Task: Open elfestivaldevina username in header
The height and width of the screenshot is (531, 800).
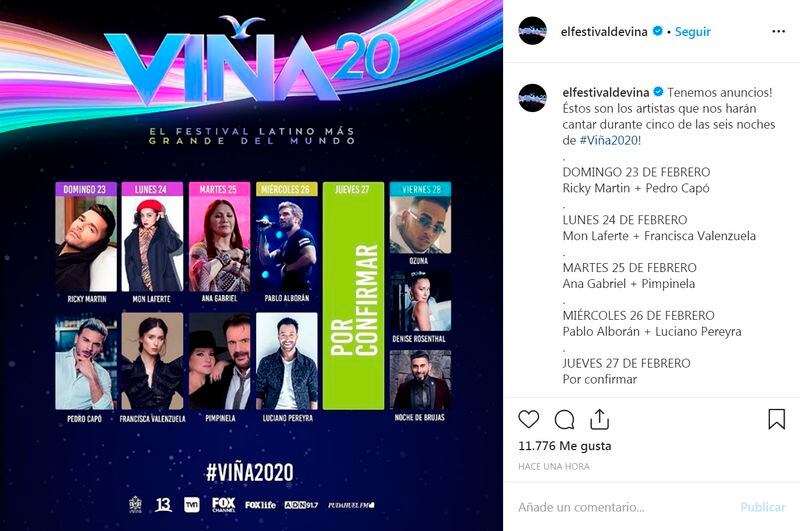Action: 604,32
